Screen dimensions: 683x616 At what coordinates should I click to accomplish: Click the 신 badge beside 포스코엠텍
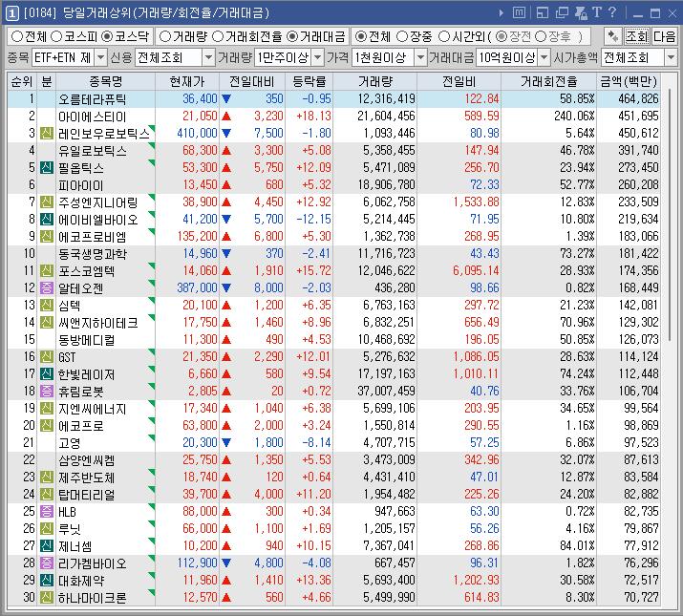[x=47, y=270]
